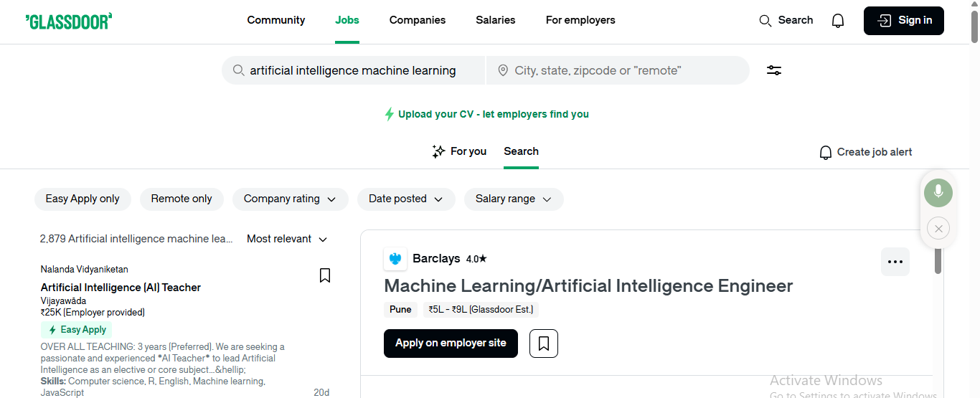The width and height of the screenshot is (980, 398).
Task: Toggle the Remote only filter
Action: (182, 199)
